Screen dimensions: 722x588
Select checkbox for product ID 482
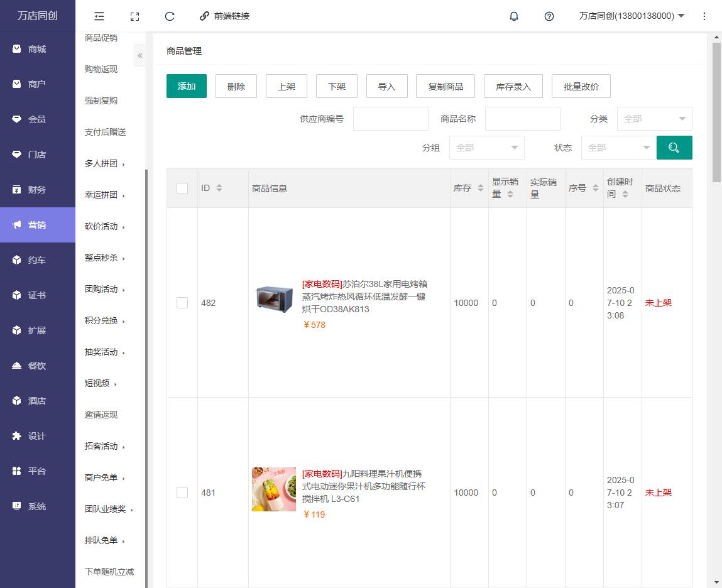tap(182, 303)
